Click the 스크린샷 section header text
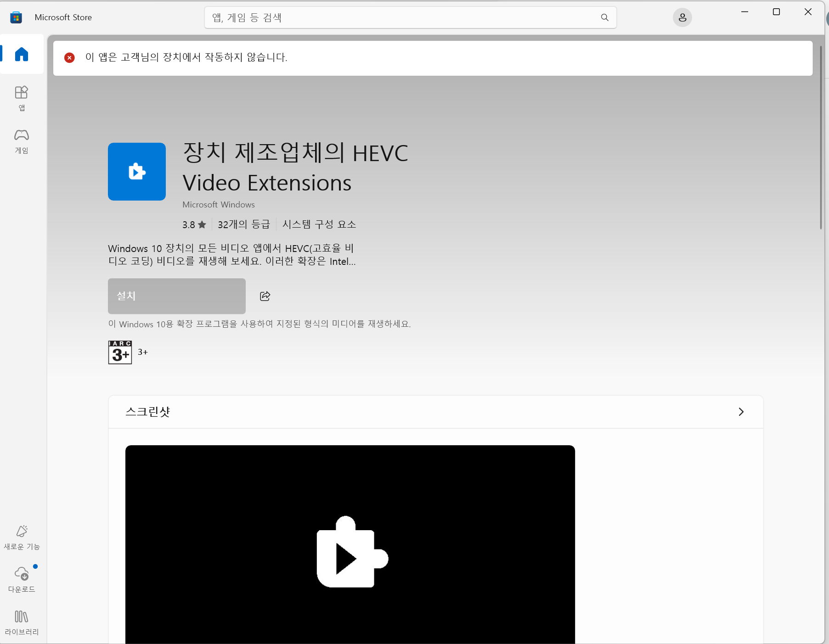This screenshot has width=829, height=644. pos(148,412)
